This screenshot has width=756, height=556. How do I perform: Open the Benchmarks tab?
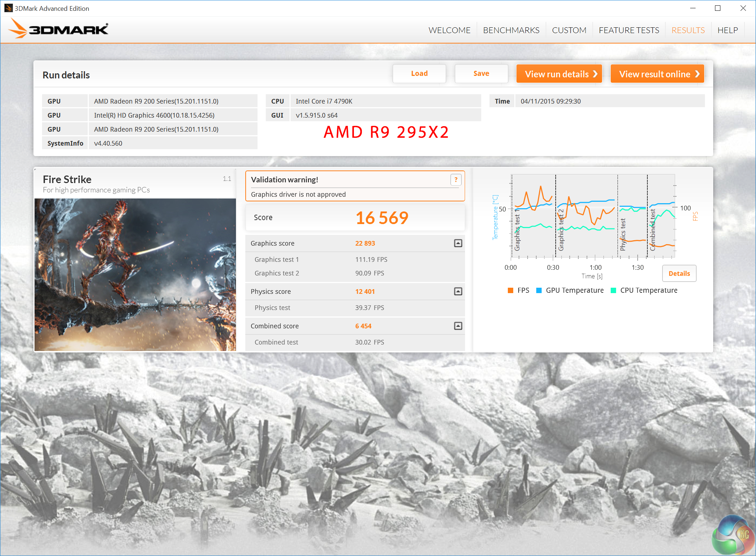(x=511, y=30)
